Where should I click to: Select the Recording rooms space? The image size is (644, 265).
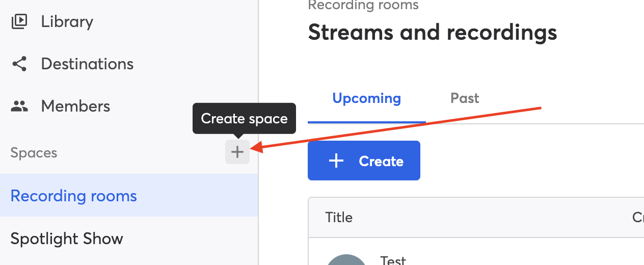point(129,196)
